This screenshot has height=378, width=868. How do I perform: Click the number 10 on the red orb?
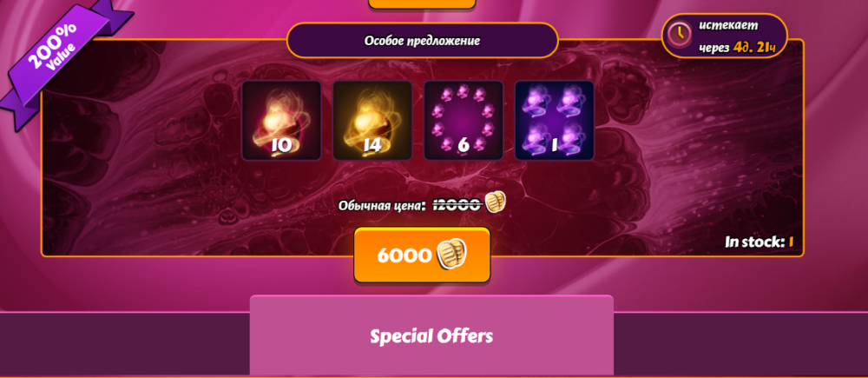point(282,145)
